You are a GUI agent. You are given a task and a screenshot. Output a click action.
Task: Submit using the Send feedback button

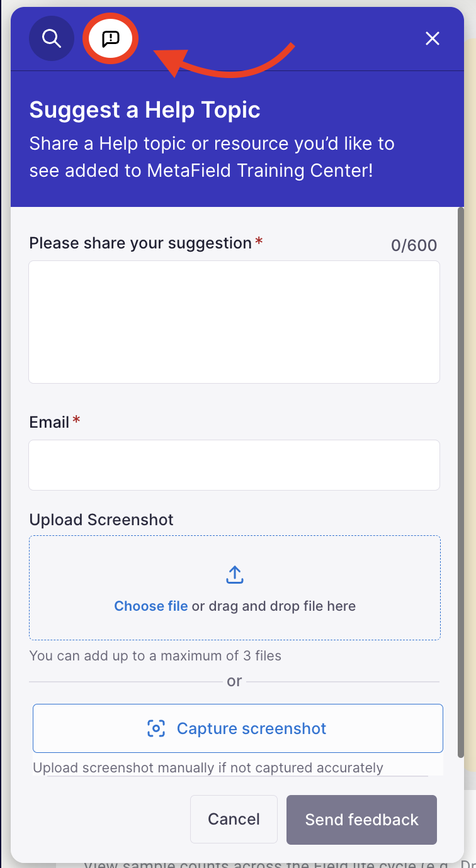361,820
